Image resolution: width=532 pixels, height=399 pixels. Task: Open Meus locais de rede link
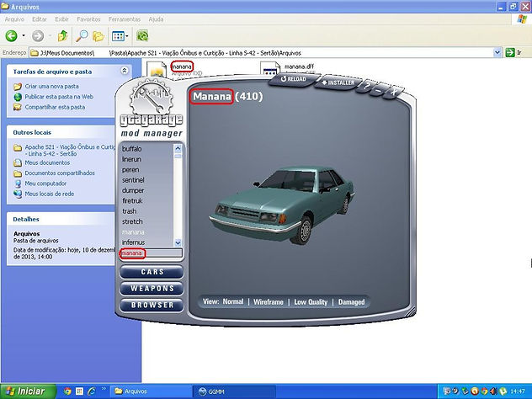point(49,194)
